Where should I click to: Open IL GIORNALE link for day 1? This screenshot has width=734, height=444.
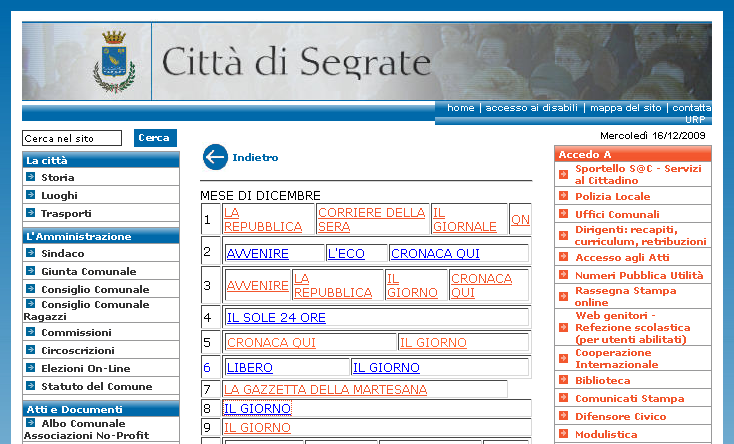[x=465, y=219]
